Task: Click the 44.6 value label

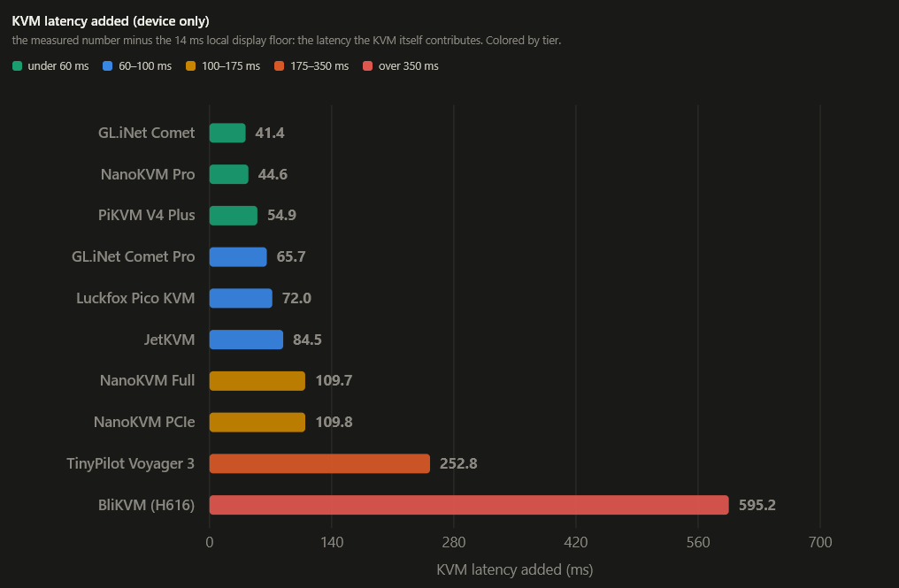Action: [x=273, y=174]
